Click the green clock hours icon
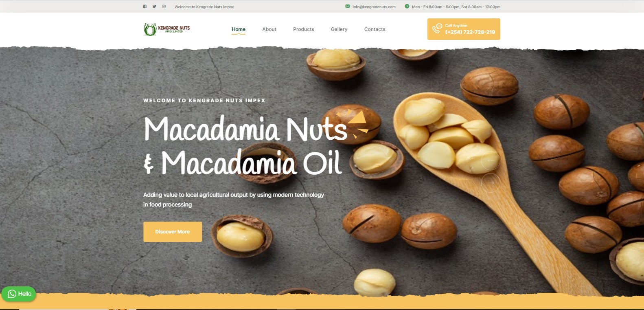Screen dimensions: 644x310 [407, 6]
